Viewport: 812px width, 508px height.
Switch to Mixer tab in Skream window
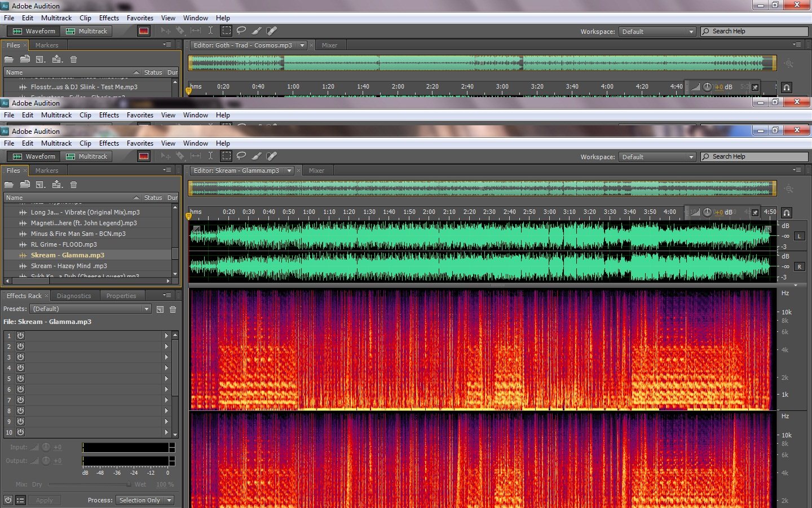[316, 170]
